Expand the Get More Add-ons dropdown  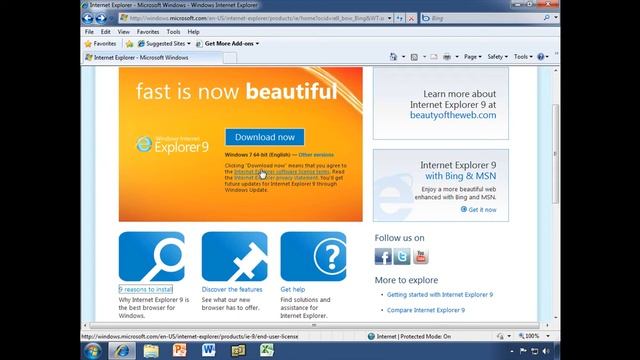pos(257,44)
